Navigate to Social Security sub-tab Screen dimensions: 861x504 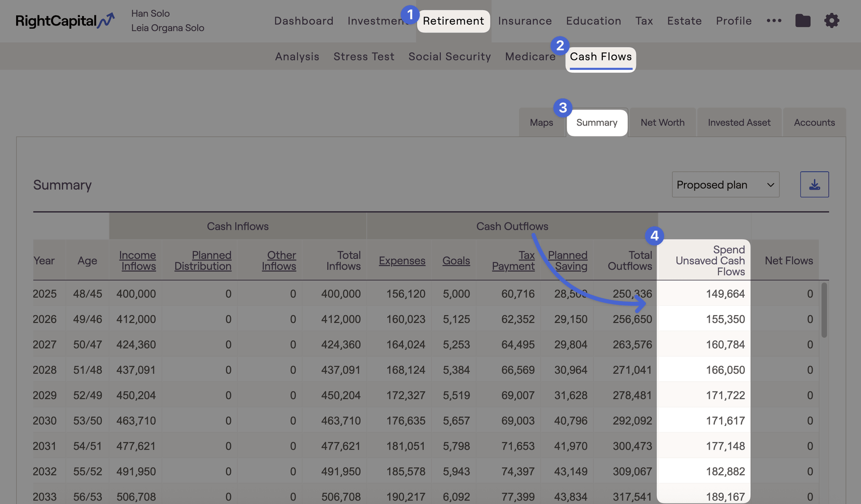449,56
